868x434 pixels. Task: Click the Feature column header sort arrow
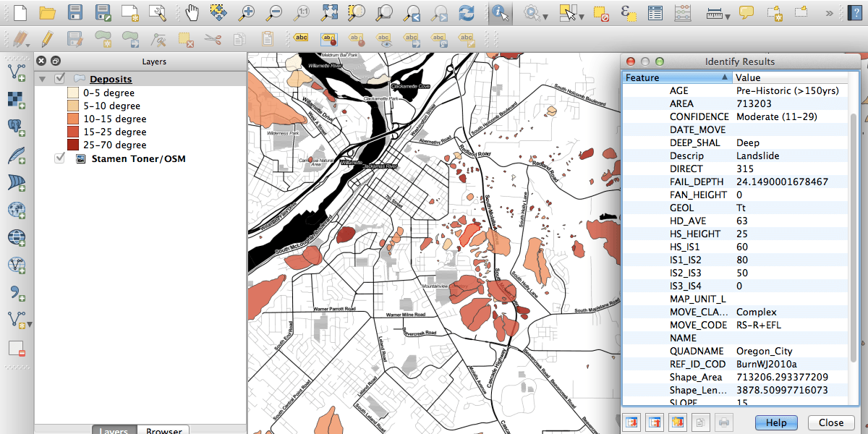tap(725, 77)
